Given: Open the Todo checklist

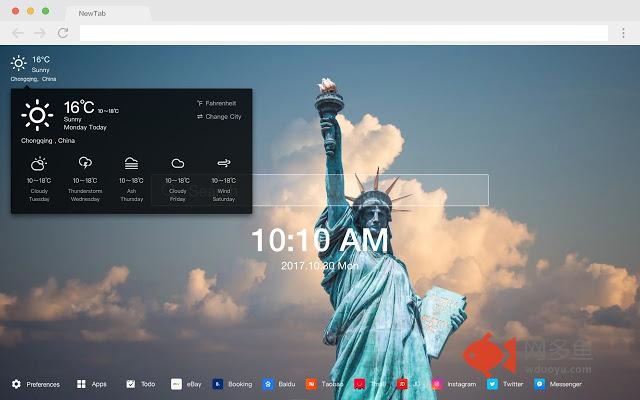Looking at the screenshot, I should pos(131,384).
